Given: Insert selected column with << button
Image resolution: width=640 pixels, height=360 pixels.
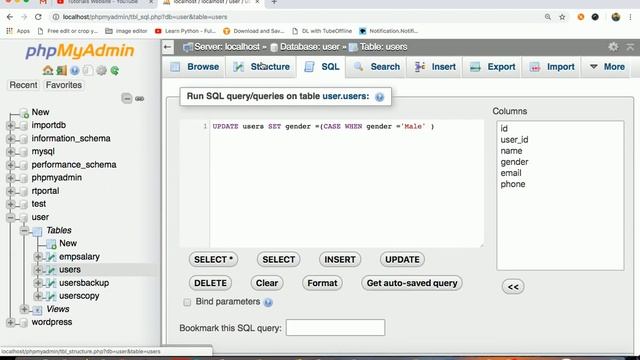Looking at the screenshot, I should [x=513, y=287].
